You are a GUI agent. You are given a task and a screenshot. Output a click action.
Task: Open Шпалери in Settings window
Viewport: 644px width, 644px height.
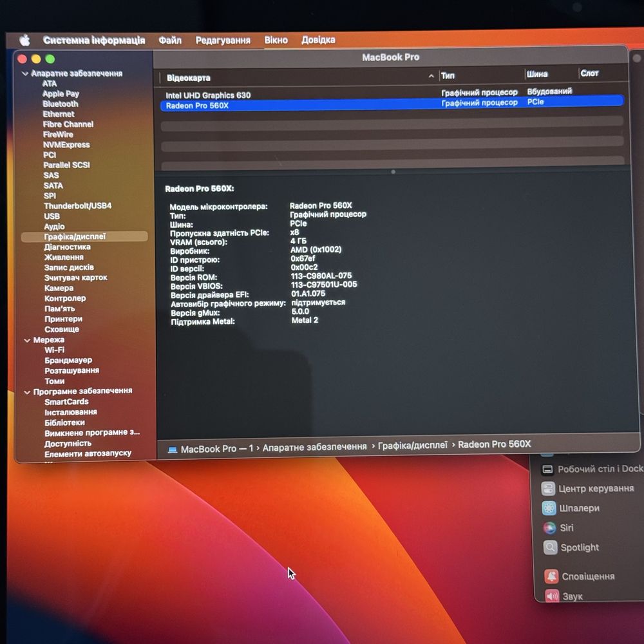point(571,508)
